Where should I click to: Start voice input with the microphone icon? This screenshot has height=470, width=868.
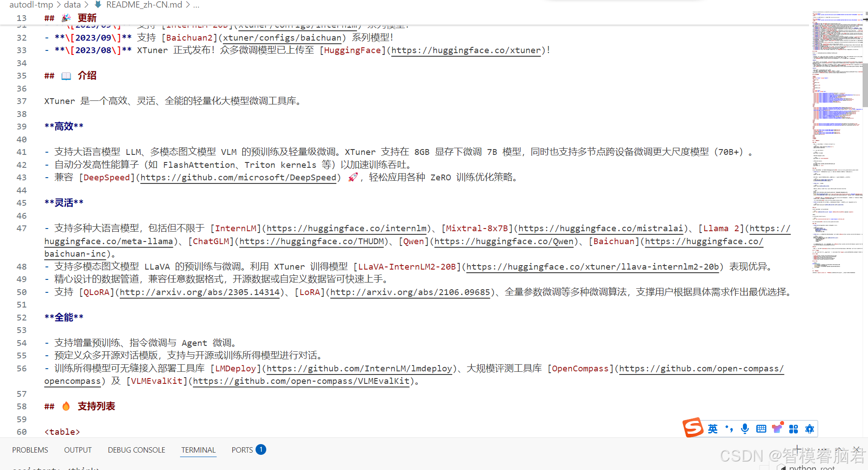pyautogui.click(x=745, y=428)
